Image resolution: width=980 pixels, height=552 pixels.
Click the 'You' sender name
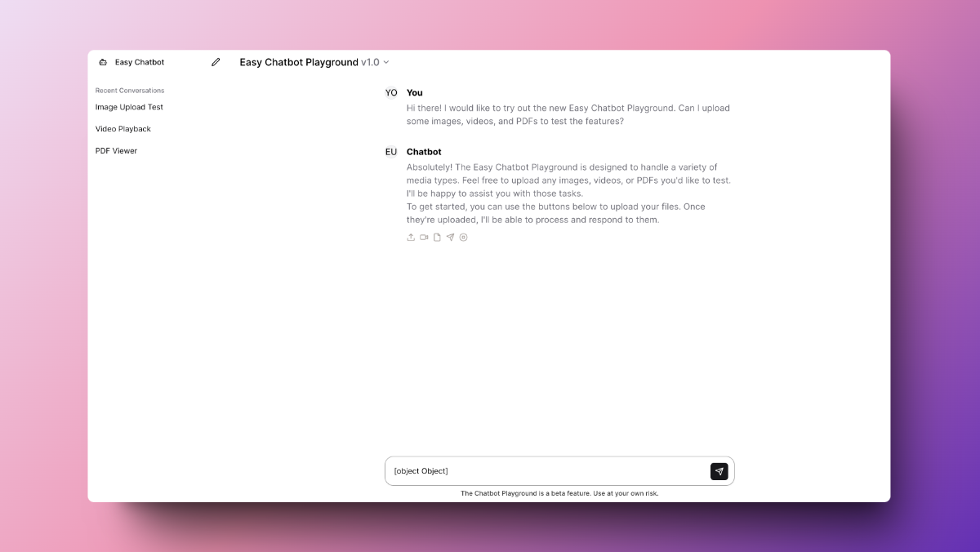tap(415, 93)
